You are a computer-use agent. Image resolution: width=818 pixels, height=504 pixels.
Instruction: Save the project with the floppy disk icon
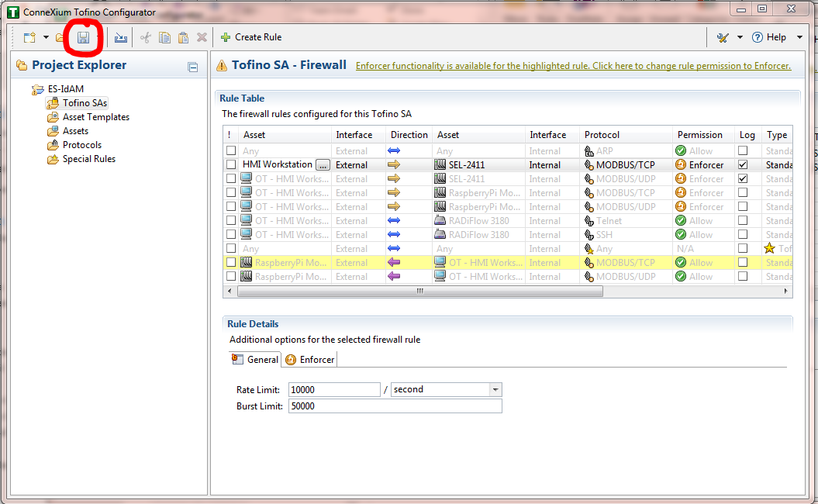[x=83, y=37]
